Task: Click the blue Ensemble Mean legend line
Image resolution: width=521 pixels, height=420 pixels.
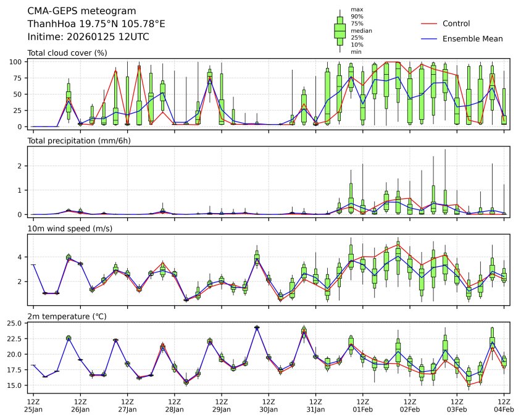Action: click(x=429, y=38)
